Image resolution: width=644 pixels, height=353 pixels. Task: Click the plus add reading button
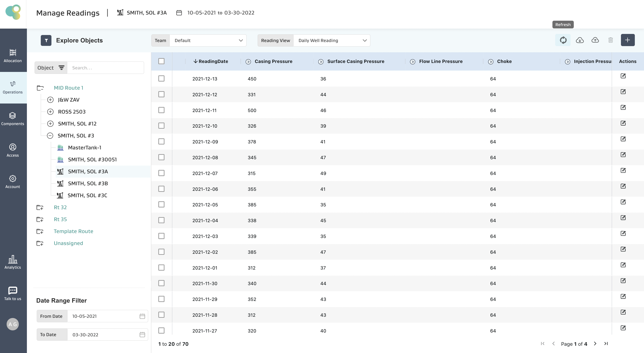click(x=628, y=40)
